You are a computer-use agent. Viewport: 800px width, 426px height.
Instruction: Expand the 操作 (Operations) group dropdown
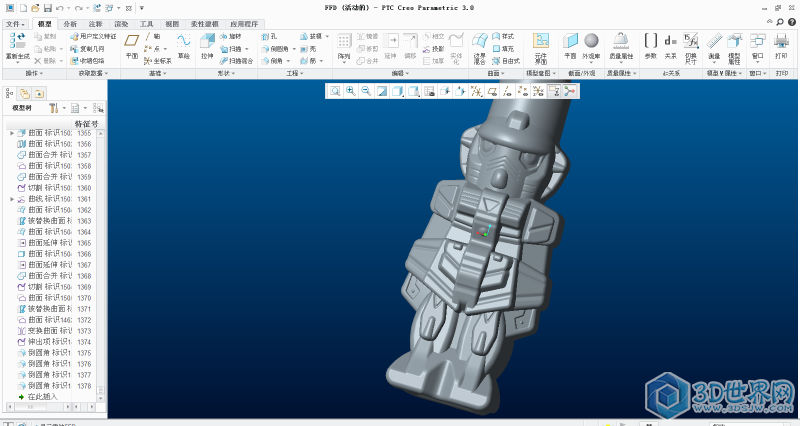point(35,73)
